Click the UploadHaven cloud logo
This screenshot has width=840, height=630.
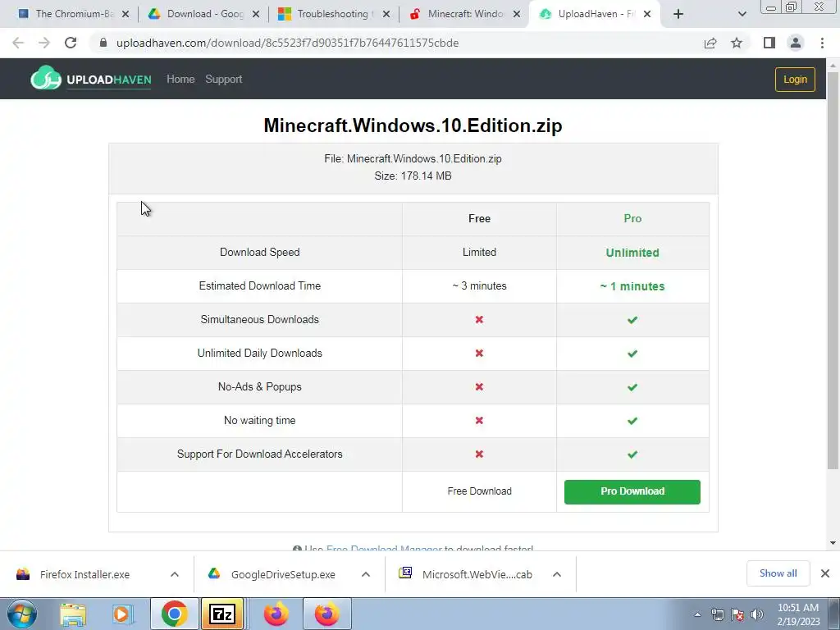(x=46, y=78)
